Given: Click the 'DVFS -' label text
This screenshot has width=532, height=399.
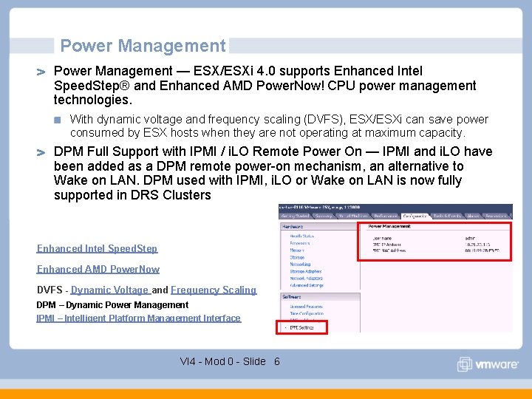Looking at the screenshot, I should [52, 290].
